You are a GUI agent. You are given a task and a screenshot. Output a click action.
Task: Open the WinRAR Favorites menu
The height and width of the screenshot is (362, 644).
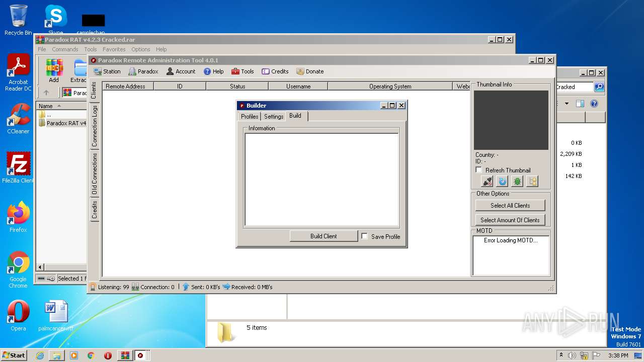[114, 49]
